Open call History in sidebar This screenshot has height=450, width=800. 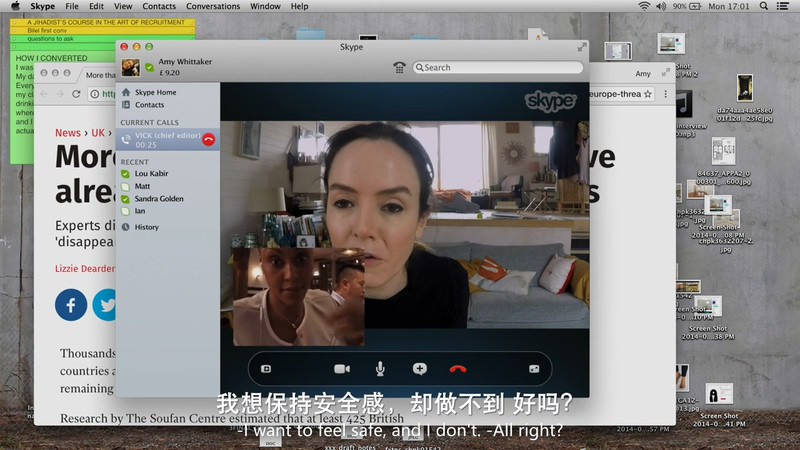[146, 227]
